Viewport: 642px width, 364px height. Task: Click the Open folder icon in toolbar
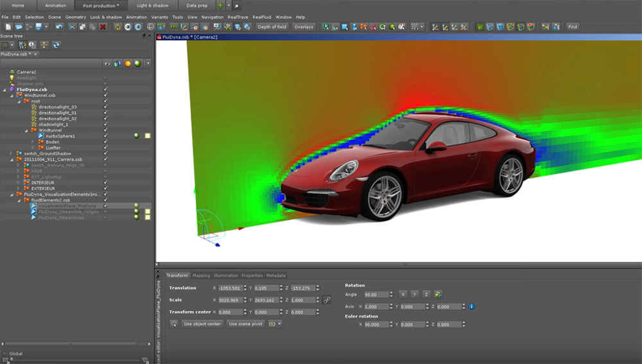[x=19, y=27]
